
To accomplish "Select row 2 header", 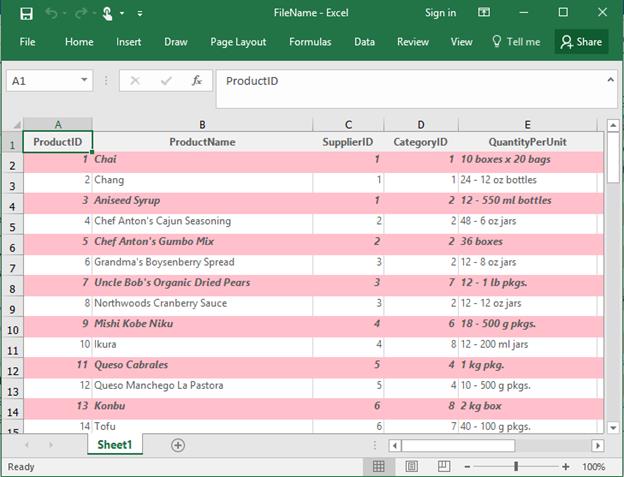I will click(12, 163).
